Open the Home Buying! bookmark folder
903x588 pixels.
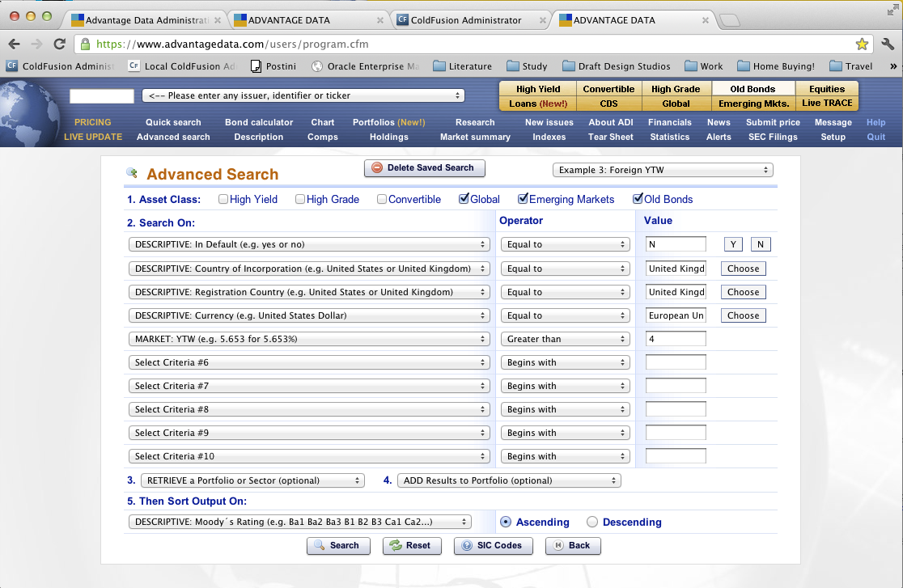(776, 66)
